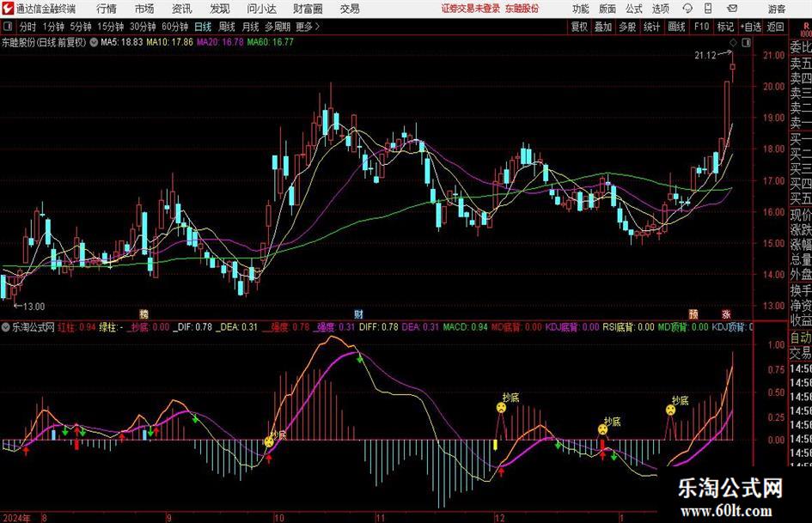Open the customer service headset icon
The image size is (812, 523).
687,9
